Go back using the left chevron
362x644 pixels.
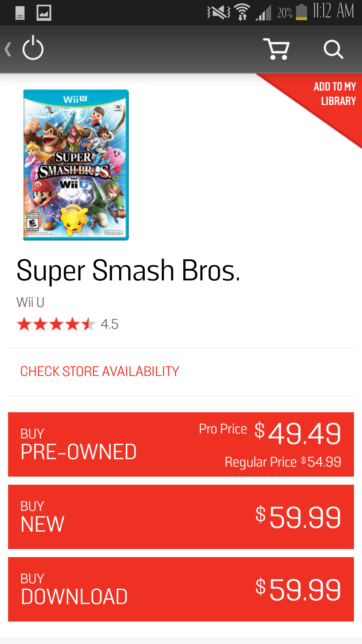8,49
